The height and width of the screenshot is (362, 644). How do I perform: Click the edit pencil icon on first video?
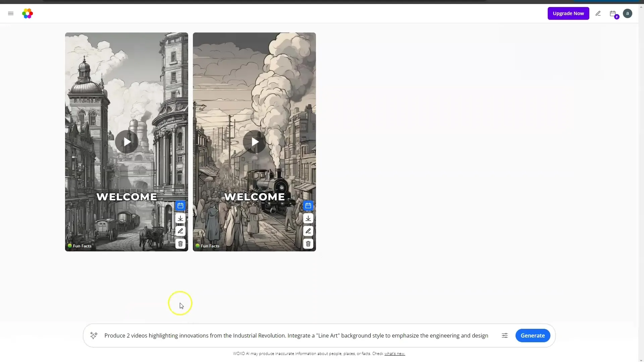[180, 231]
